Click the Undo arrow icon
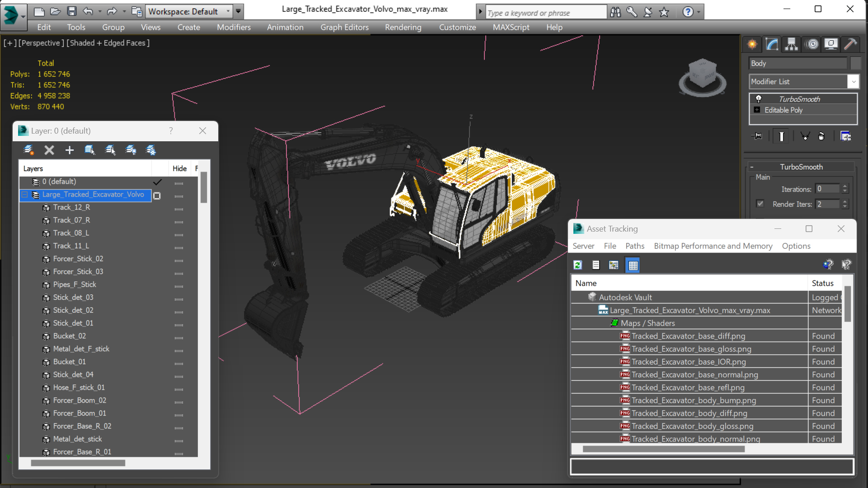868x488 pixels. [x=88, y=11]
